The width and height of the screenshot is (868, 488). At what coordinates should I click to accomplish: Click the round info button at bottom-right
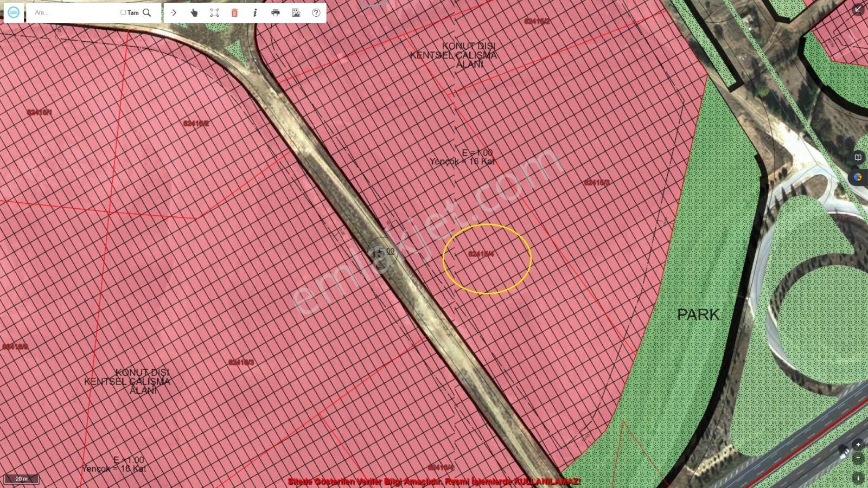(x=858, y=478)
